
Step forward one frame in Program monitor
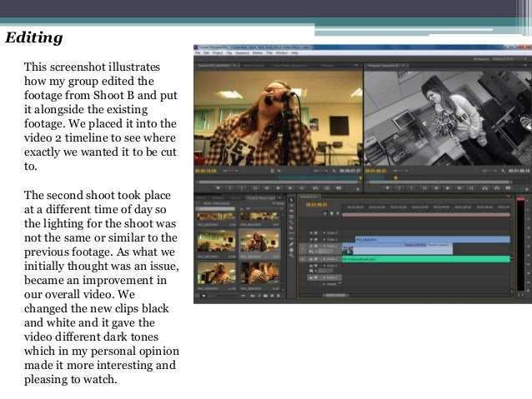point(459,187)
